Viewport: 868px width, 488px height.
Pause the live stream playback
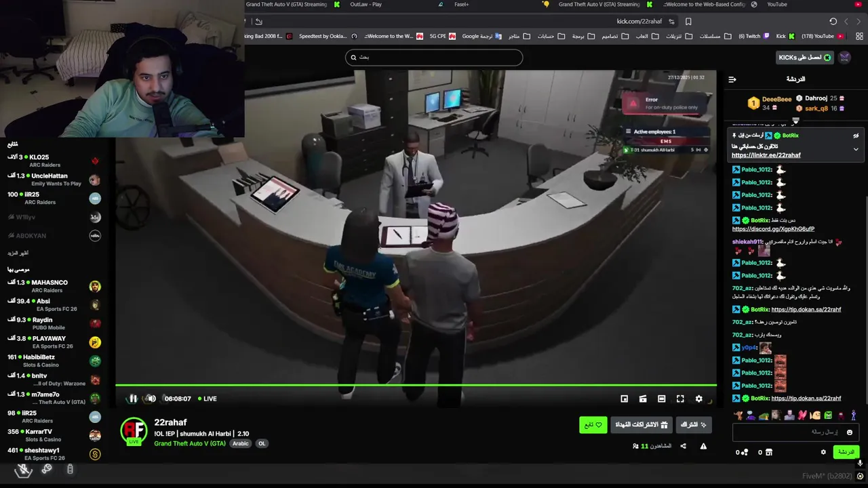(x=133, y=399)
